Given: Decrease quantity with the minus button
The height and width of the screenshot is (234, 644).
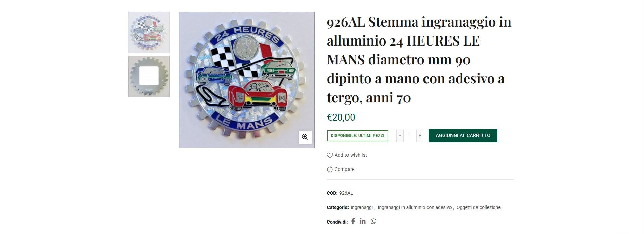Looking at the screenshot, I should click(x=400, y=136).
